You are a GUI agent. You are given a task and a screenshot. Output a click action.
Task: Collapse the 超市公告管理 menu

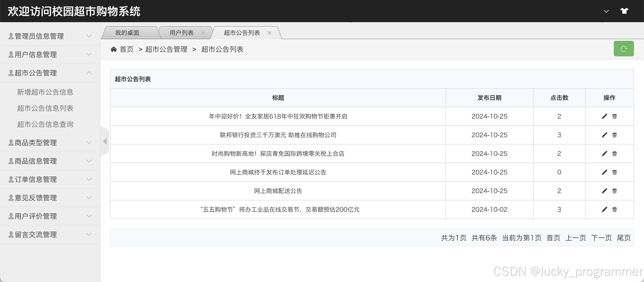pos(50,73)
